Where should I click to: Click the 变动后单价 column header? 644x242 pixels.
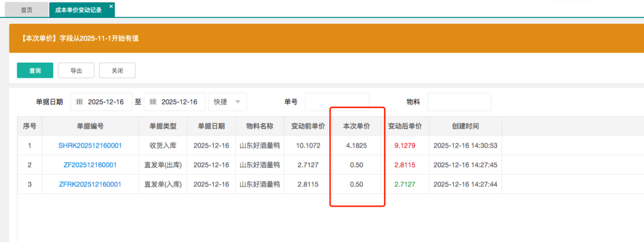405,126
